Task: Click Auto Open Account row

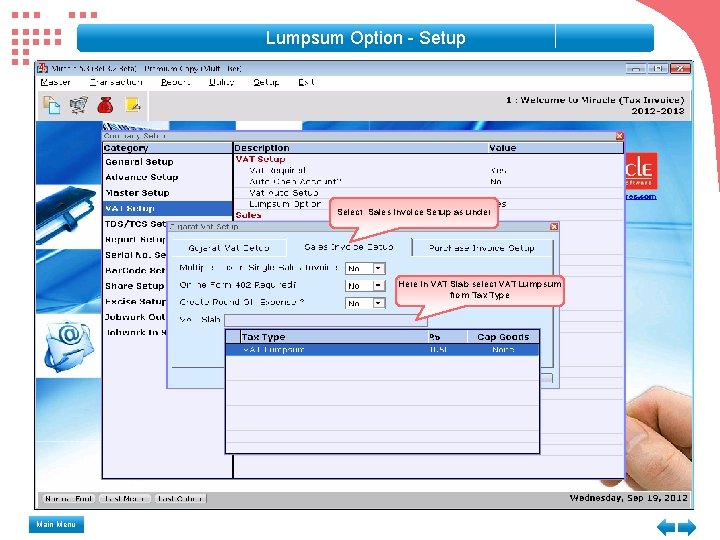Action: [x=428, y=182]
